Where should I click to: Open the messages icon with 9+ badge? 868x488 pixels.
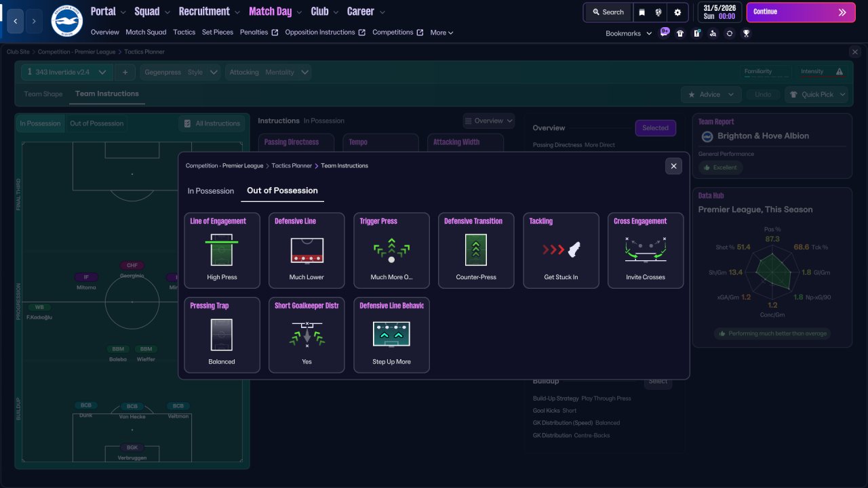pyautogui.click(x=664, y=33)
